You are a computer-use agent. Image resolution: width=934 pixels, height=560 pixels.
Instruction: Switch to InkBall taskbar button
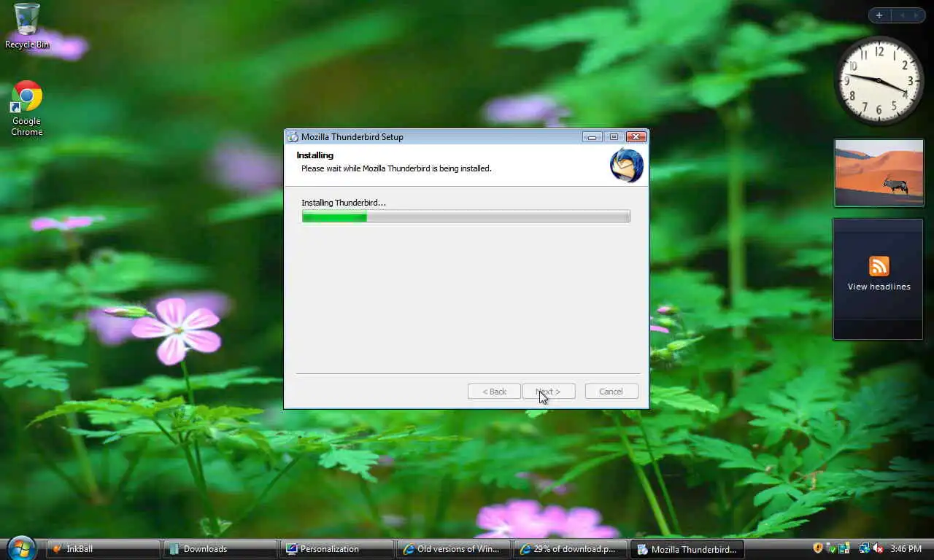[x=104, y=549]
